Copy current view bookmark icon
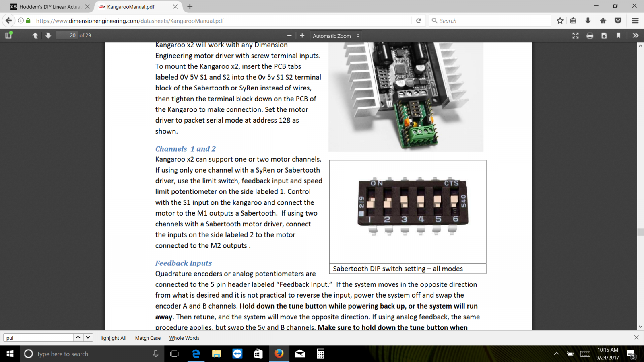The image size is (644, 362). pos(618,35)
